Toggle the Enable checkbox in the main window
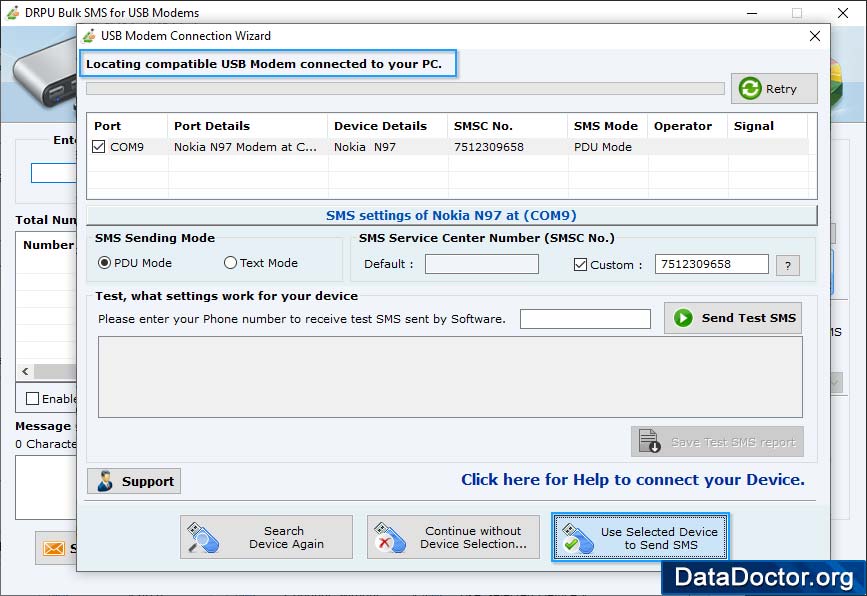This screenshot has width=867, height=596. [x=32, y=398]
